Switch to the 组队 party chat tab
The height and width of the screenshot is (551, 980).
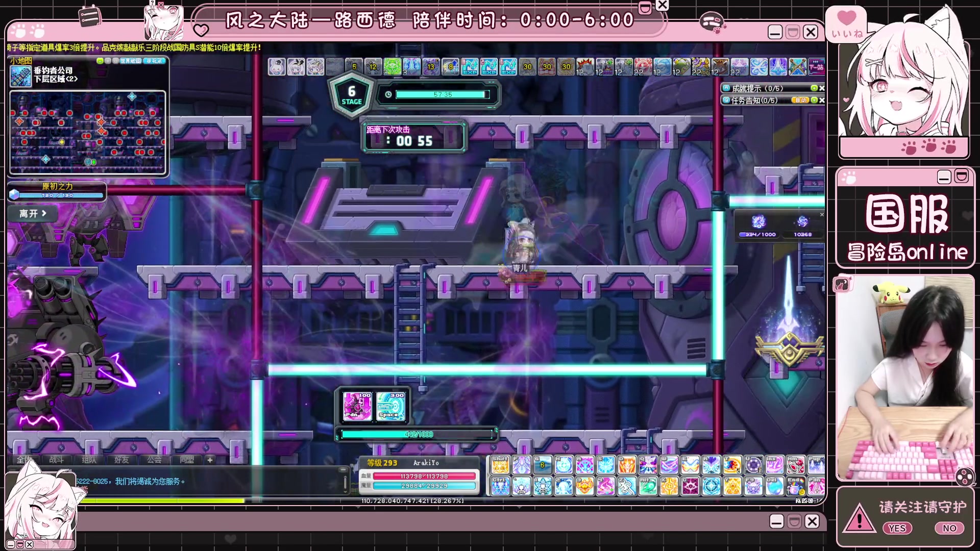point(89,460)
